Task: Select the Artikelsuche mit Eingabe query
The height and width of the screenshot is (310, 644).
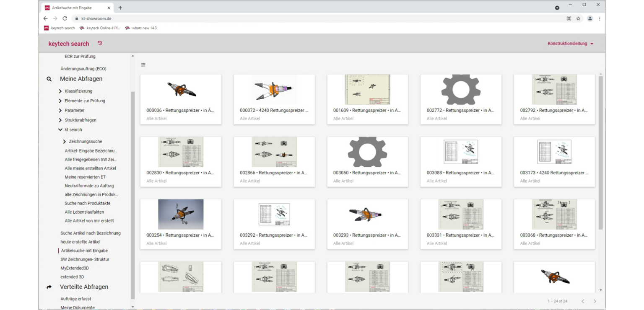Action: tap(84, 251)
